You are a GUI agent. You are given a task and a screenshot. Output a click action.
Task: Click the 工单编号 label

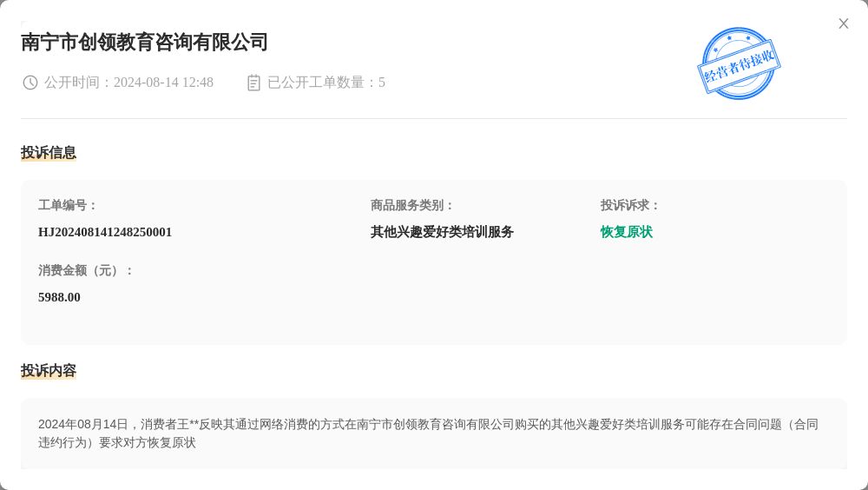(x=67, y=206)
